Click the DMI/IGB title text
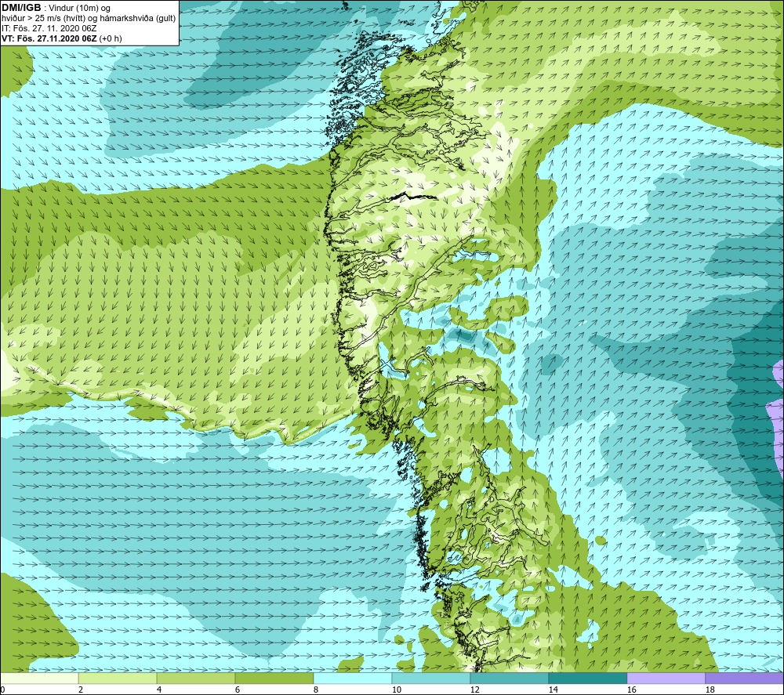This screenshot has width=784, height=695. 21,8
